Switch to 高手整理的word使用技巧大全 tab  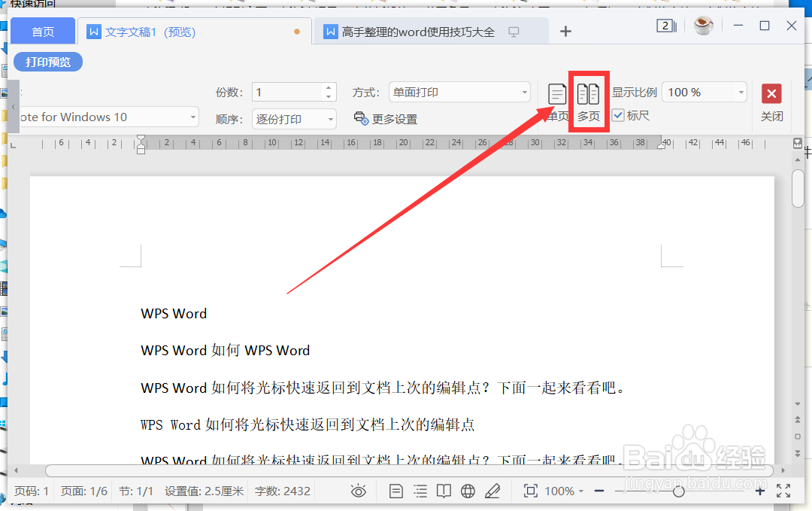click(x=432, y=32)
